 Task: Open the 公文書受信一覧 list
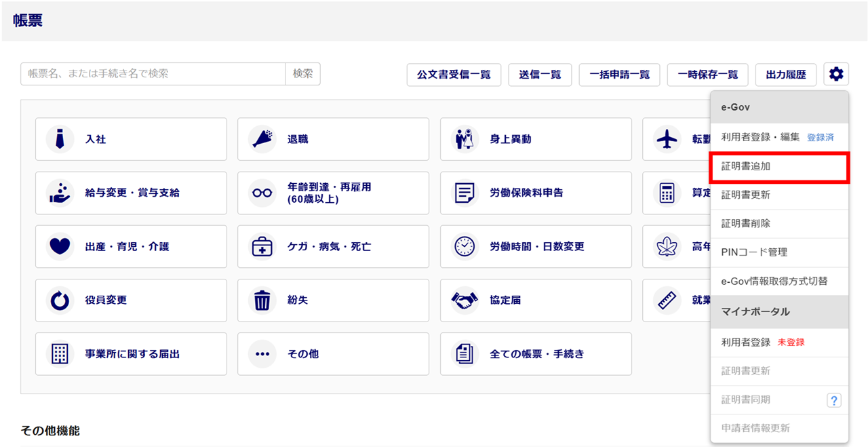(x=454, y=75)
